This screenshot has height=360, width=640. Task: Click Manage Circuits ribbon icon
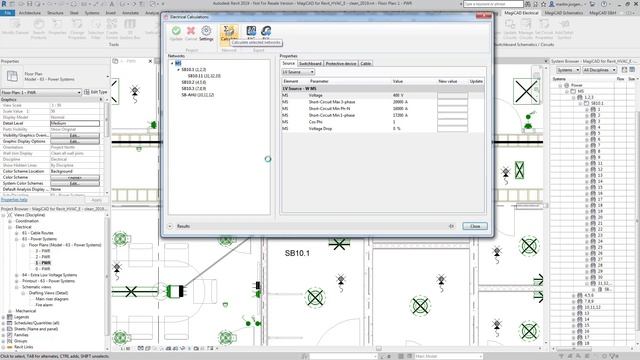pyautogui.click(x=526, y=29)
